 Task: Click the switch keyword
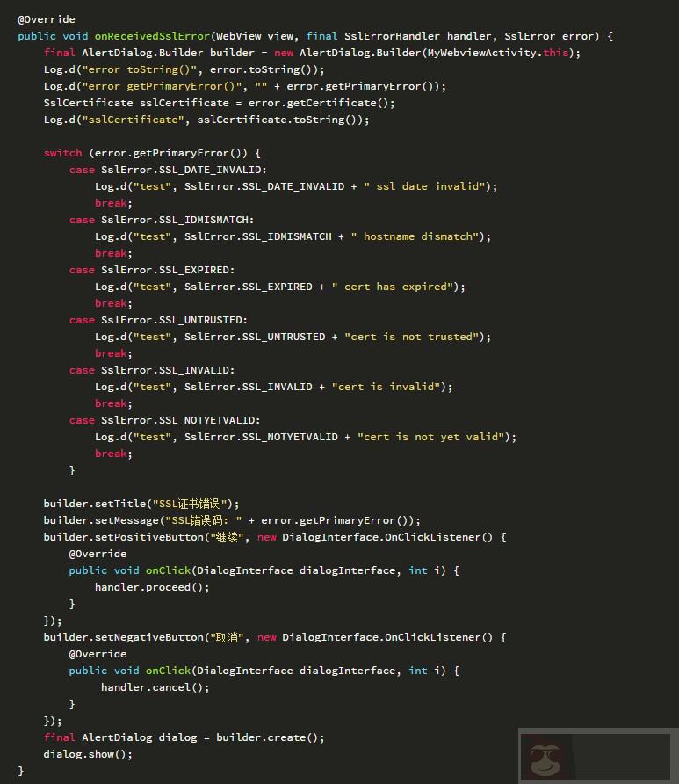tap(62, 153)
